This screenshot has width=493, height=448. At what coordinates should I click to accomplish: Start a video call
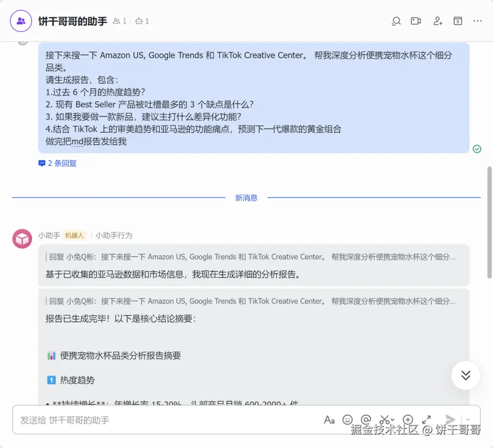(416, 21)
